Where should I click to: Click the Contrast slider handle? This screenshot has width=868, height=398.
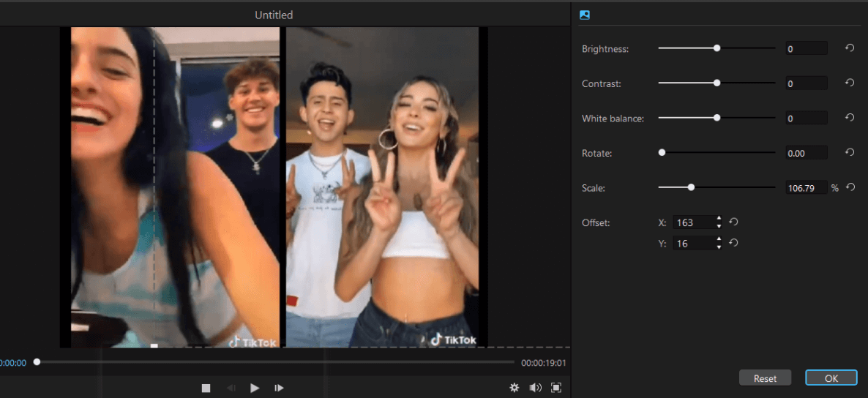click(x=717, y=83)
